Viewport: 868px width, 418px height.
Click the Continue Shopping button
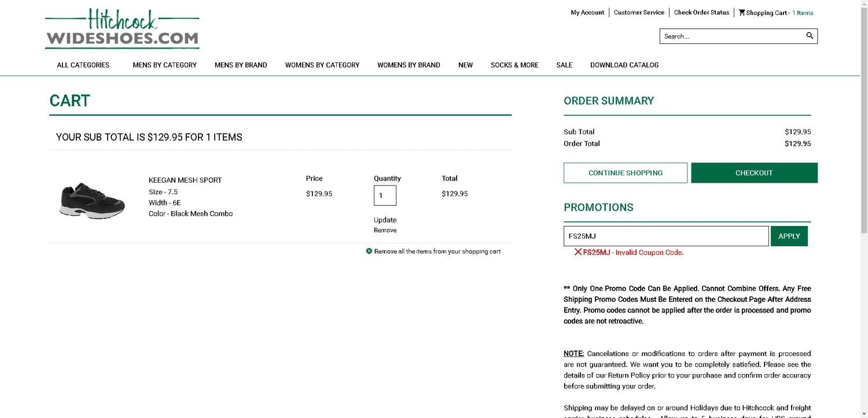point(626,173)
